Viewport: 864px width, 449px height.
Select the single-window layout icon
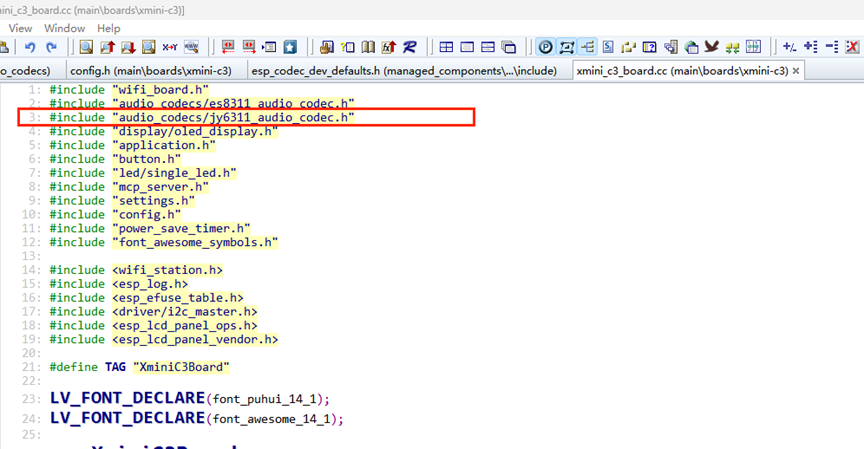coord(467,47)
